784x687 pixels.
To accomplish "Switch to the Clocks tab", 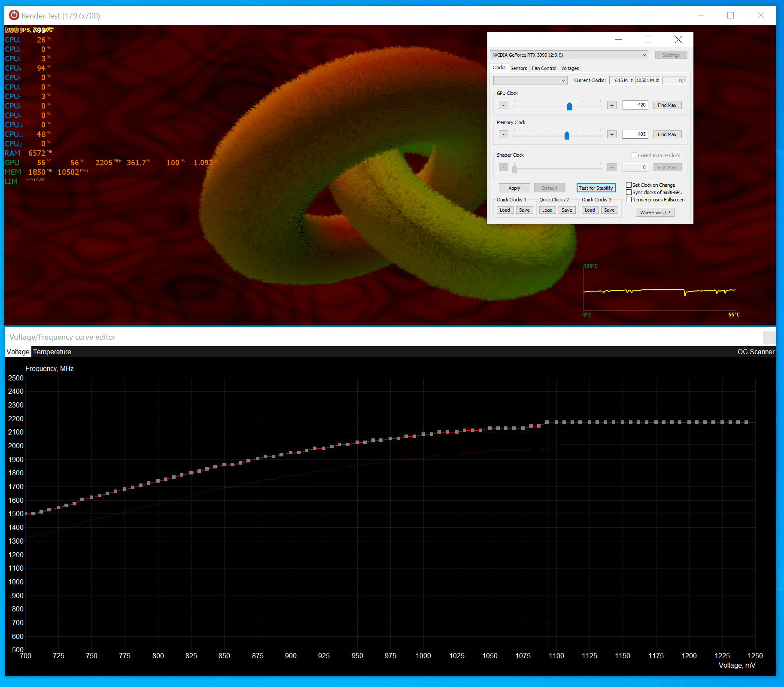I will click(499, 68).
